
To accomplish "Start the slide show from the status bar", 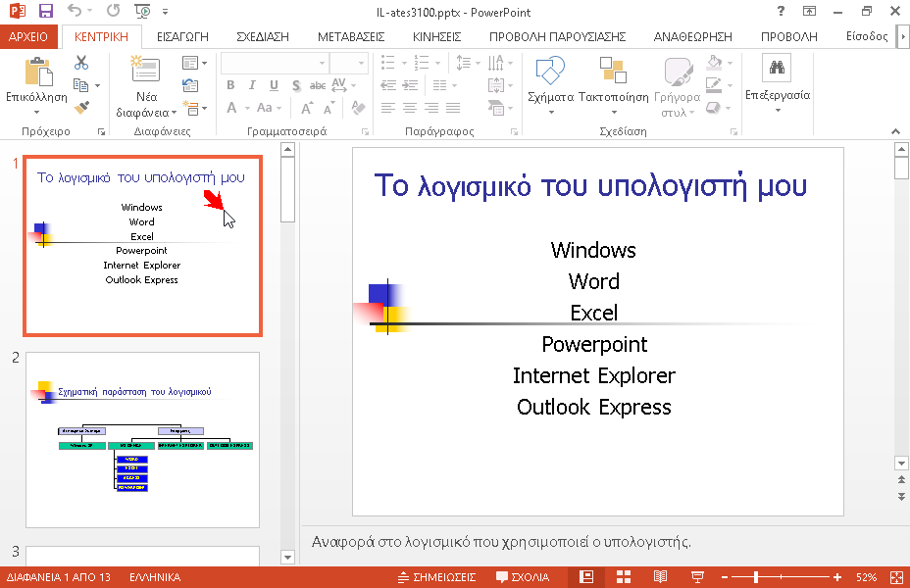I will (697, 577).
